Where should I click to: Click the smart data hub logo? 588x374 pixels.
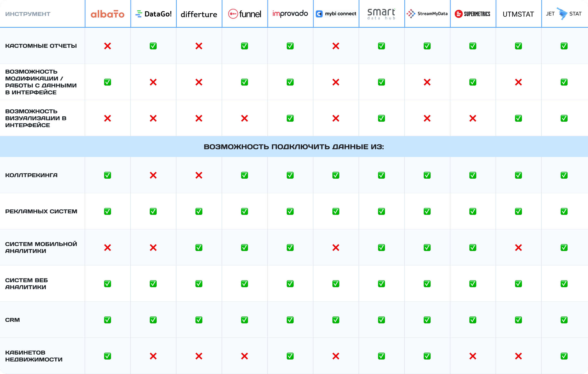coord(381,14)
